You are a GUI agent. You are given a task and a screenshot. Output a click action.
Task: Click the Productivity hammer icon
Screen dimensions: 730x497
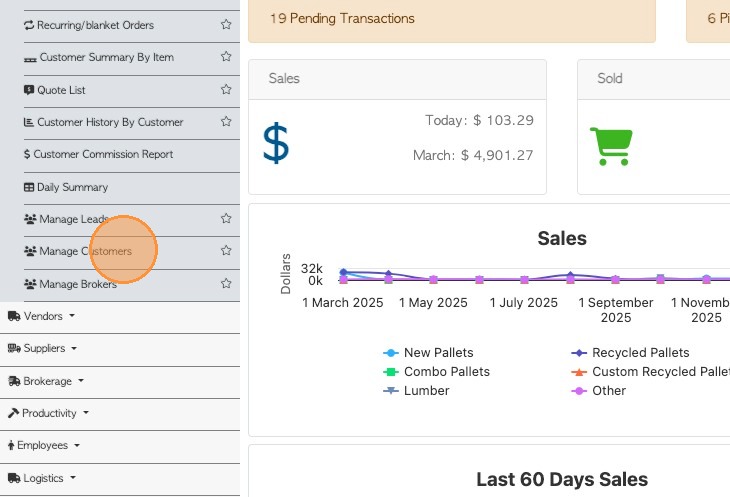click(14, 413)
